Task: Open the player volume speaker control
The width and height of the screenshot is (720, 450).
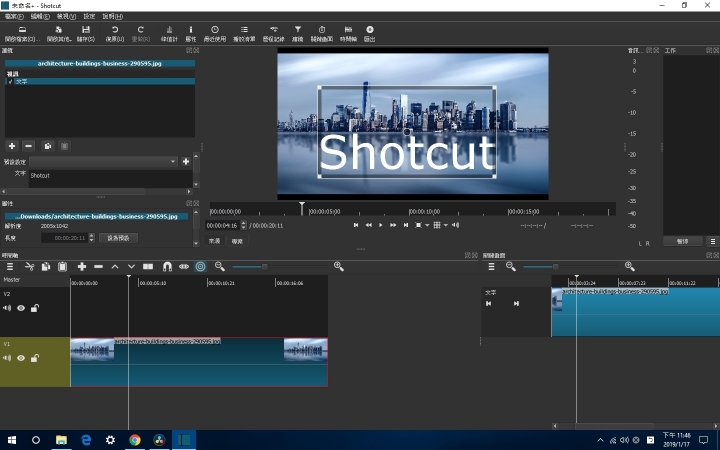Action: 456,225
